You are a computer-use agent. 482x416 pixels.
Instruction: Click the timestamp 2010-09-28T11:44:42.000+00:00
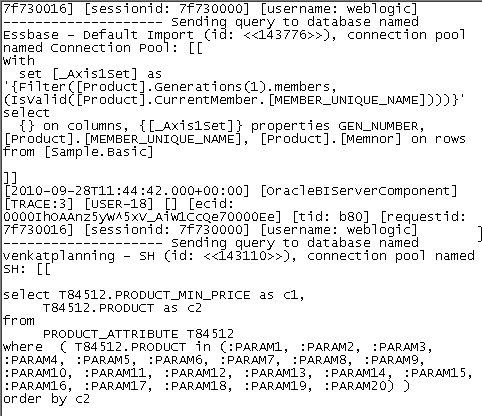coord(126,191)
